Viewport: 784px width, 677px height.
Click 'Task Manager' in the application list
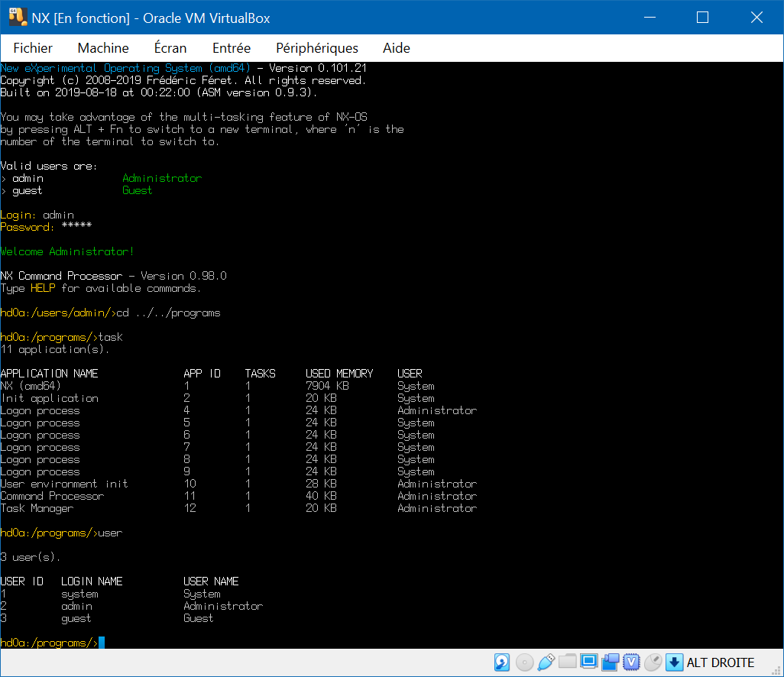tap(37, 508)
